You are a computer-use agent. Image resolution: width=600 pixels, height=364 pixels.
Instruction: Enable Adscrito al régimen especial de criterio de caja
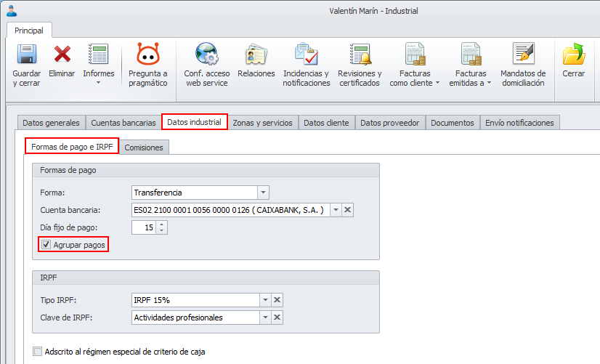pos(38,352)
